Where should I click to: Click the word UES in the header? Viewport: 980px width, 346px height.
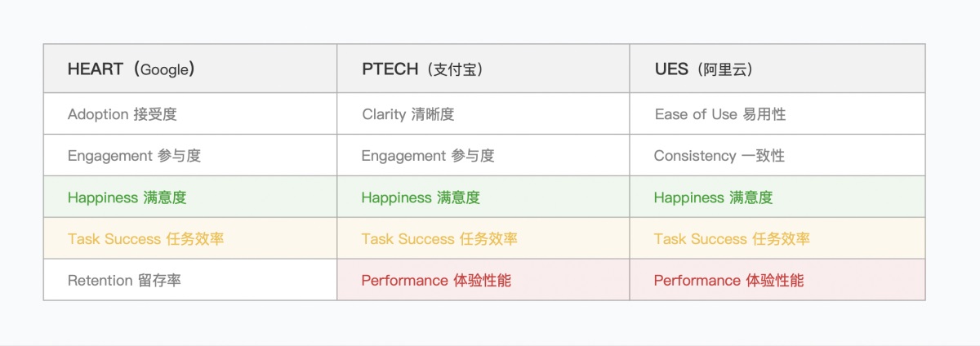671,69
